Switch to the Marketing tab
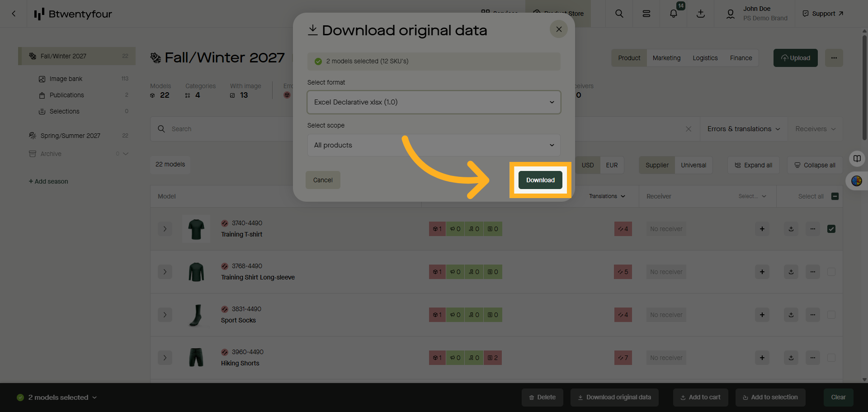This screenshot has width=868, height=412. [x=666, y=58]
